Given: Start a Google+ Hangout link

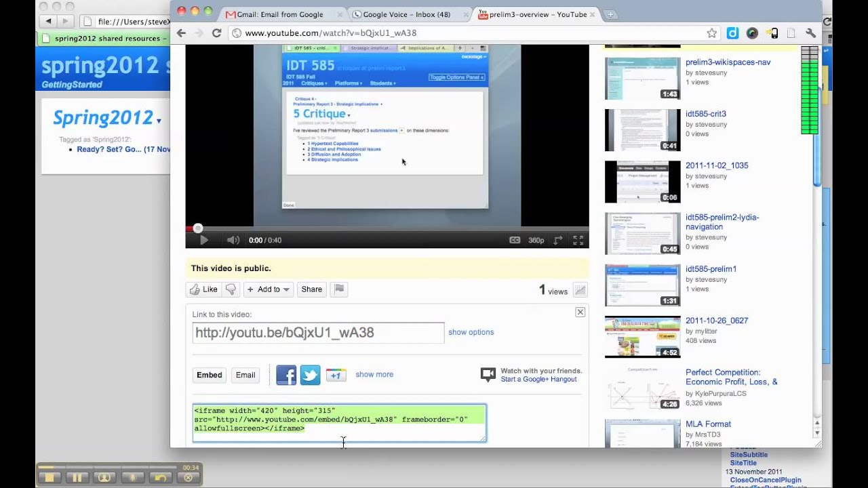Looking at the screenshot, I should (x=538, y=380).
